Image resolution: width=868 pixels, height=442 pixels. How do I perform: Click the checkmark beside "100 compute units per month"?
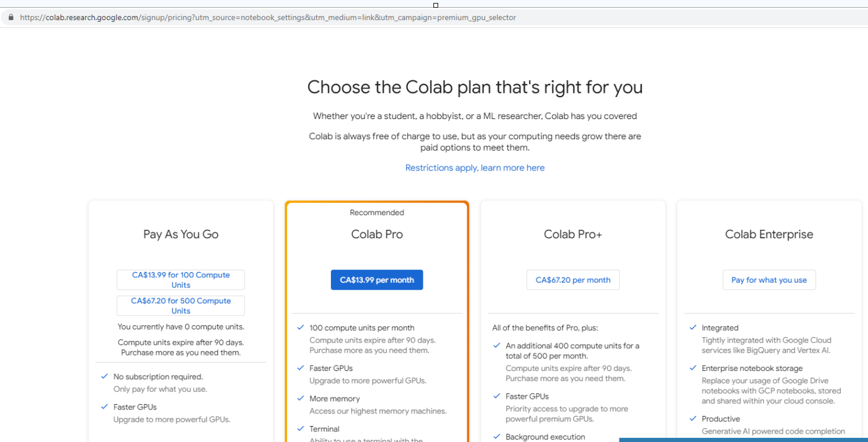[x=301, y=328]
